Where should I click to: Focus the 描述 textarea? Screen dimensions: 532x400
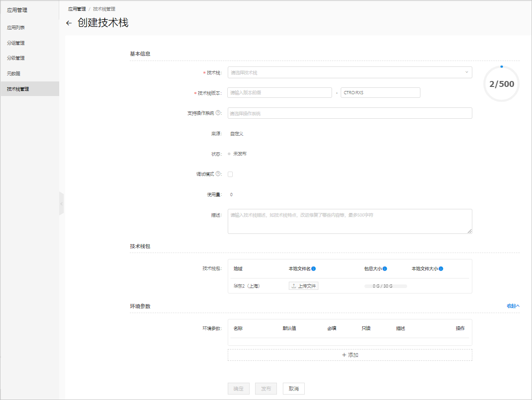[x=350, y=221]
